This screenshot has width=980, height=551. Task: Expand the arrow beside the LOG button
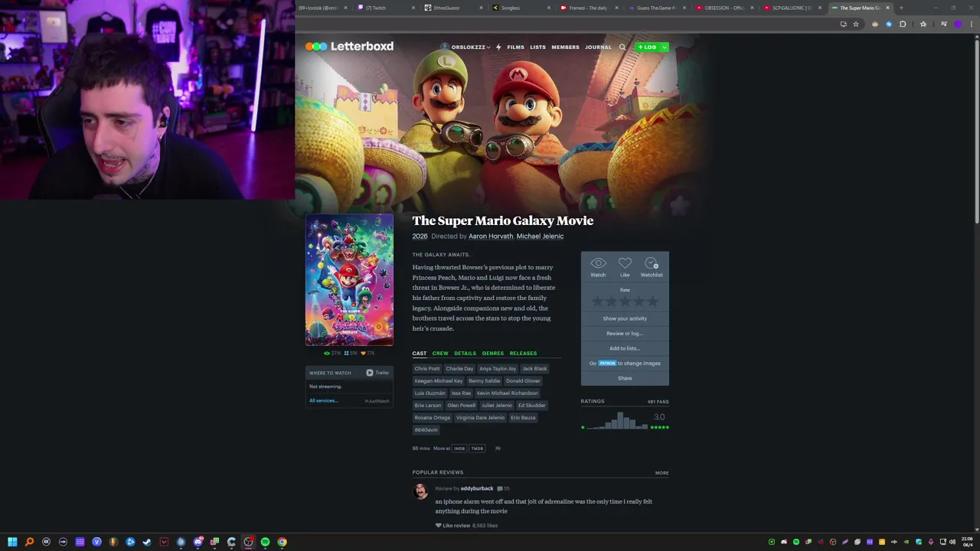tap(665, 47)
